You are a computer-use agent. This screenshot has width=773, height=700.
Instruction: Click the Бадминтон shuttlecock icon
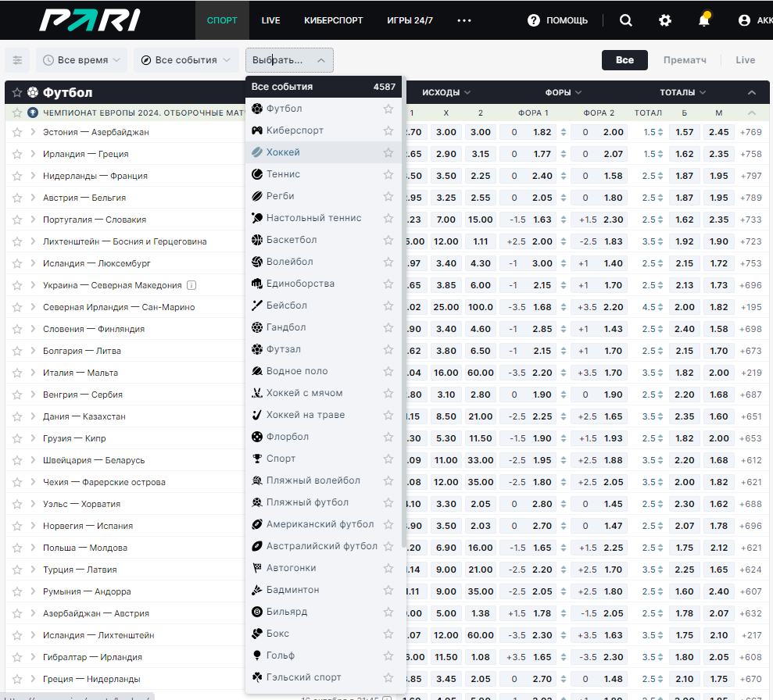click(x=257, y=590)
